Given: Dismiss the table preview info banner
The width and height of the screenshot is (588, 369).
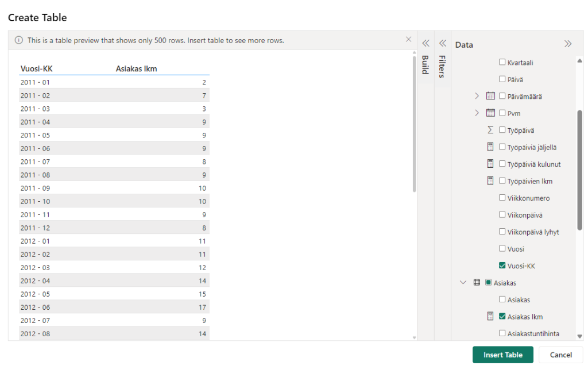Looking at the screenshot, I should click(x=408, y=40).
